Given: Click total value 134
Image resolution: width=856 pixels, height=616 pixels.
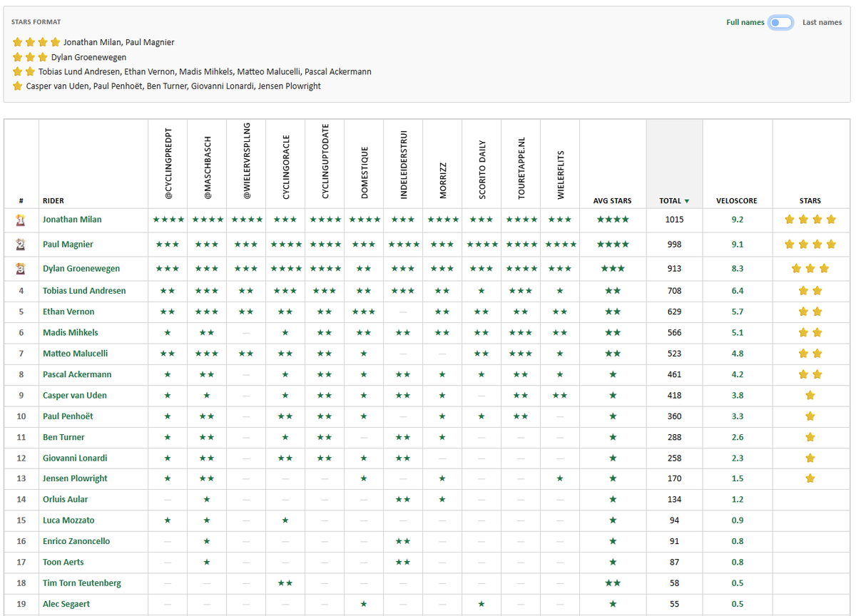Looking at the screenshot, I should [x=674, y=500].
